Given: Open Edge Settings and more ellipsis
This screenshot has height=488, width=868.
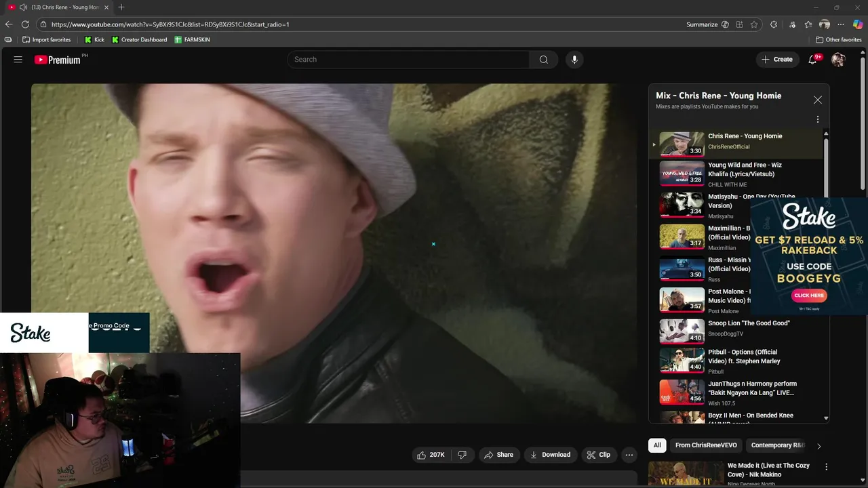Looking at the screenshot, I should point(842,24).
